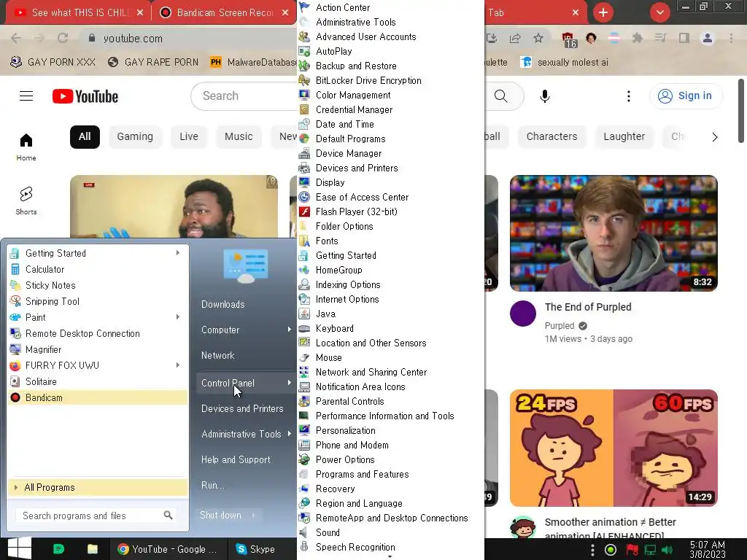Screen dimensions: 747x560
Task: Open File Explorer from the taskbar
Action: pyautogui.click(x=93, y=549)
